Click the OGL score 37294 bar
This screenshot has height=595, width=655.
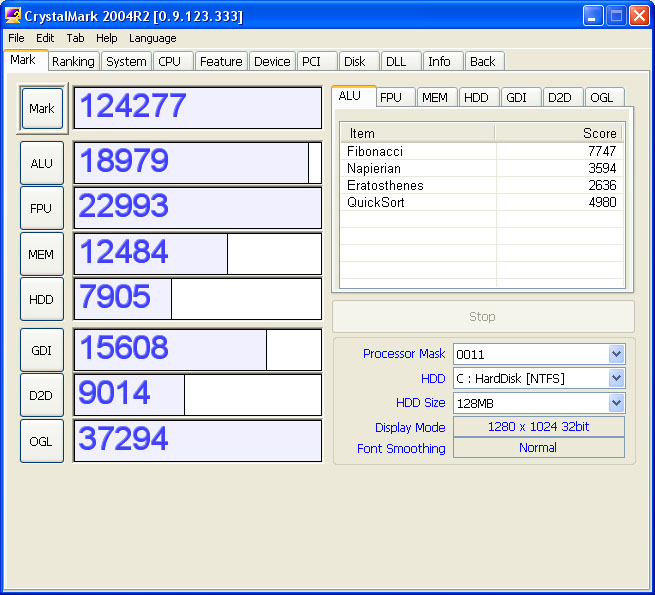(x=198, y=441)
